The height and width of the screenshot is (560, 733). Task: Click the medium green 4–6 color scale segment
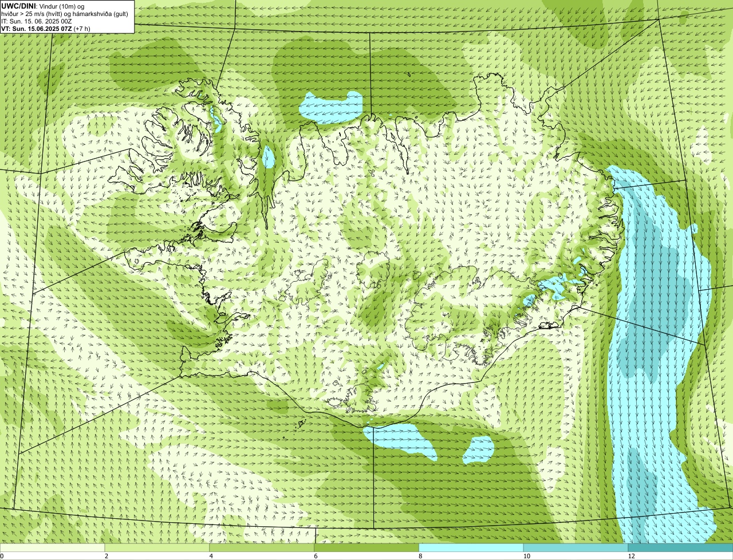[x=262, y=548]
